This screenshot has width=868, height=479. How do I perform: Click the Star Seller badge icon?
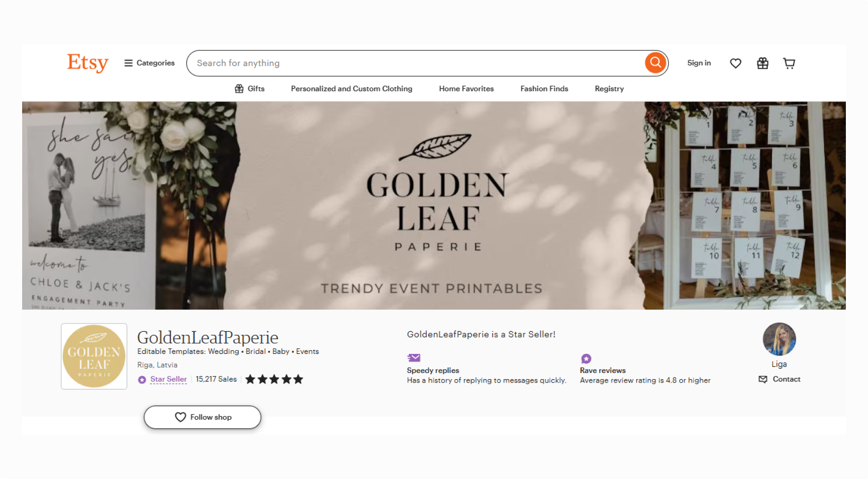tap(142, 380)
